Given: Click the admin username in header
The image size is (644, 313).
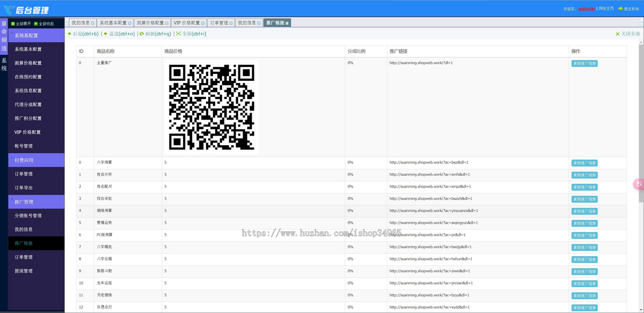Looking at the screenshot, I should (586, 9).
